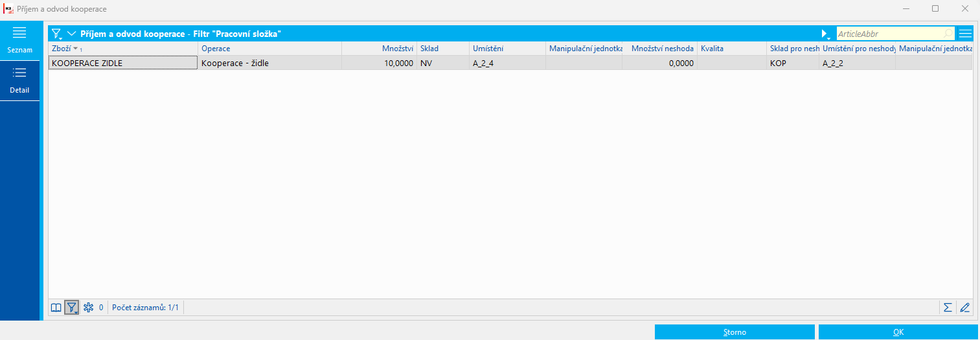Click the Umístění column header
Screen dimensions: 980x340
pos(507,49)
